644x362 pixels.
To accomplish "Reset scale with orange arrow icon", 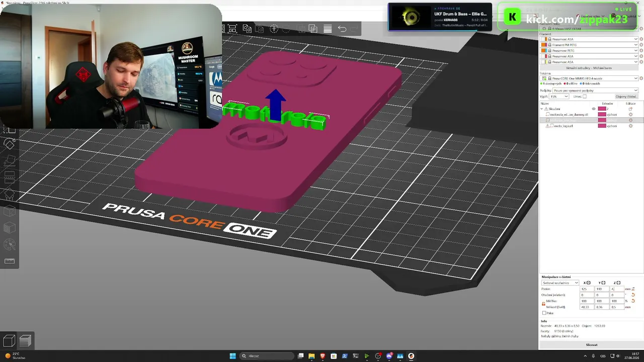I will coord(633,301).
